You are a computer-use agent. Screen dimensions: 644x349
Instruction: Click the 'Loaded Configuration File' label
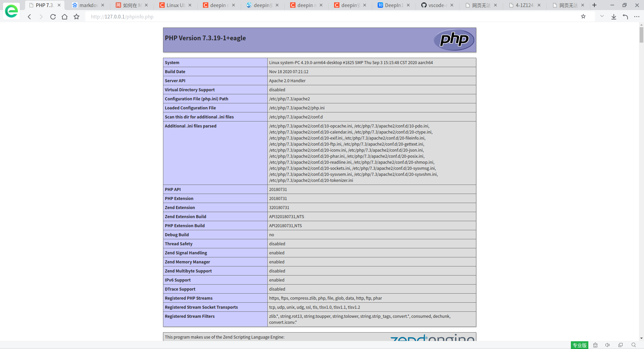tap(190, 108)
